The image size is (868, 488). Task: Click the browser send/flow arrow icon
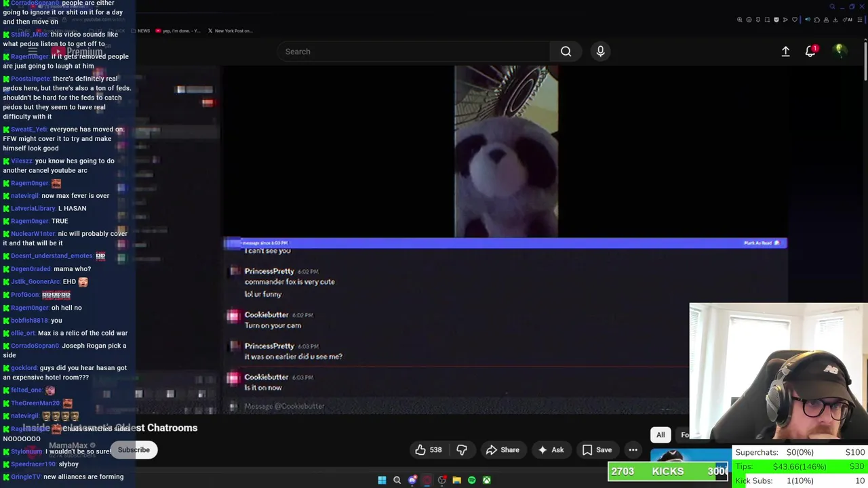coord(785,20)
